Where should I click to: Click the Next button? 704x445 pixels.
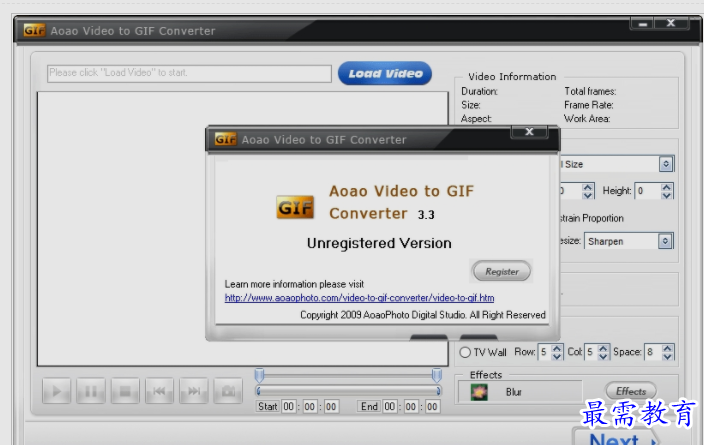[x=617, y=437]
